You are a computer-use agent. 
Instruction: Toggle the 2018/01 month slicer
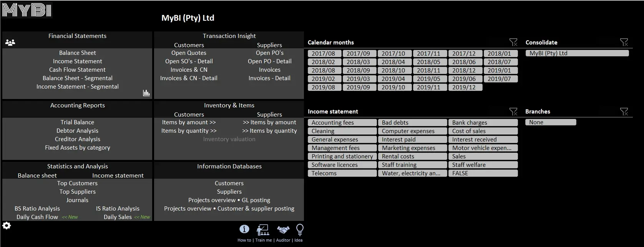[500, 54]
